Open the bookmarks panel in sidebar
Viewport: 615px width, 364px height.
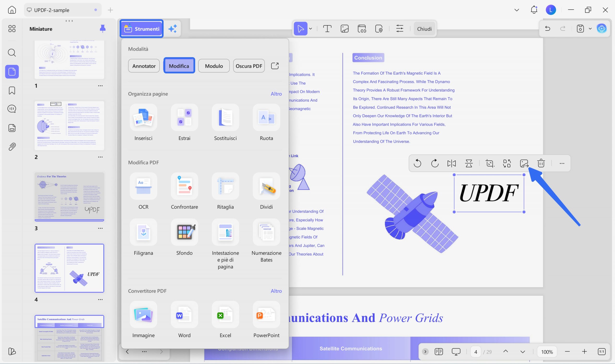(x=12, y=91)
